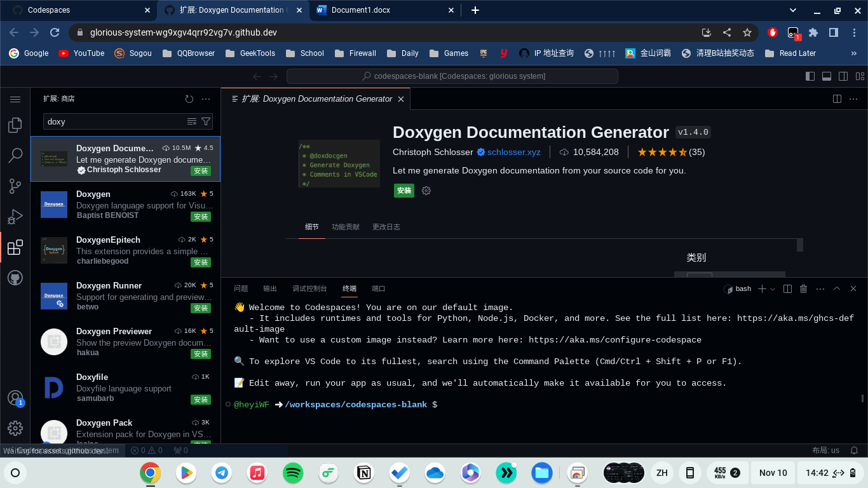Kill the terminal with trash icon
This screenshot has width=868, height=488.
803,289
